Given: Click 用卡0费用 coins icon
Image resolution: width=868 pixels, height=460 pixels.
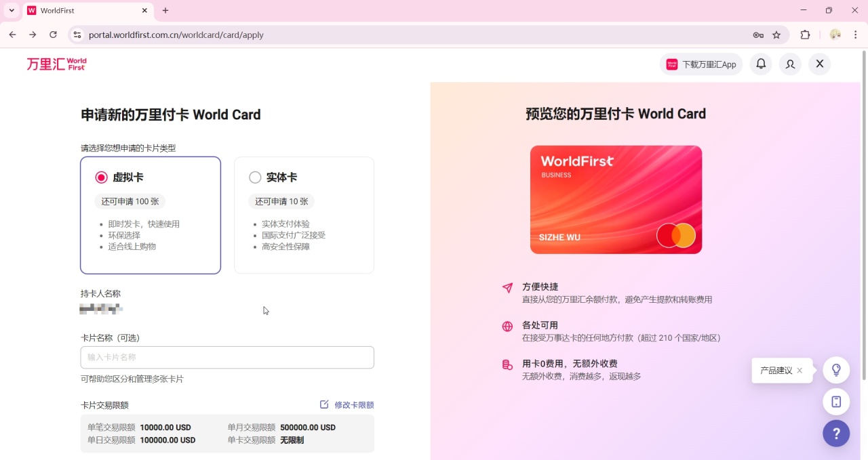Looking at the screenshot, I should point(507,364).
